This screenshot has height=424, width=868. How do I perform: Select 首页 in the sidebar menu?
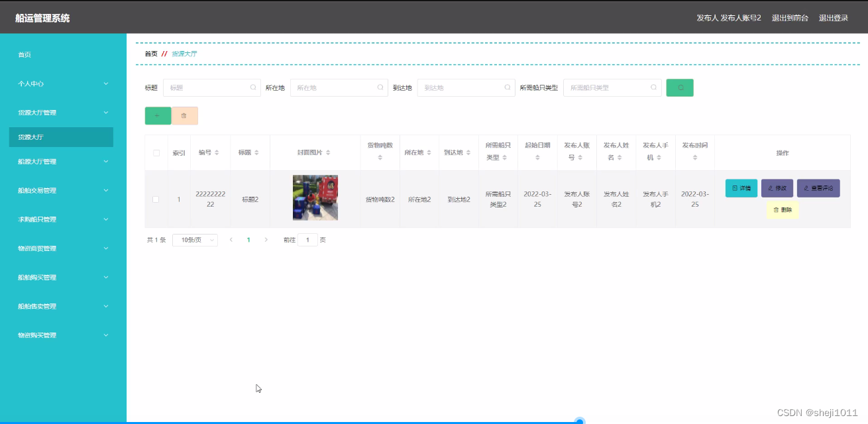pyautogui.click(x=61, y=54)
